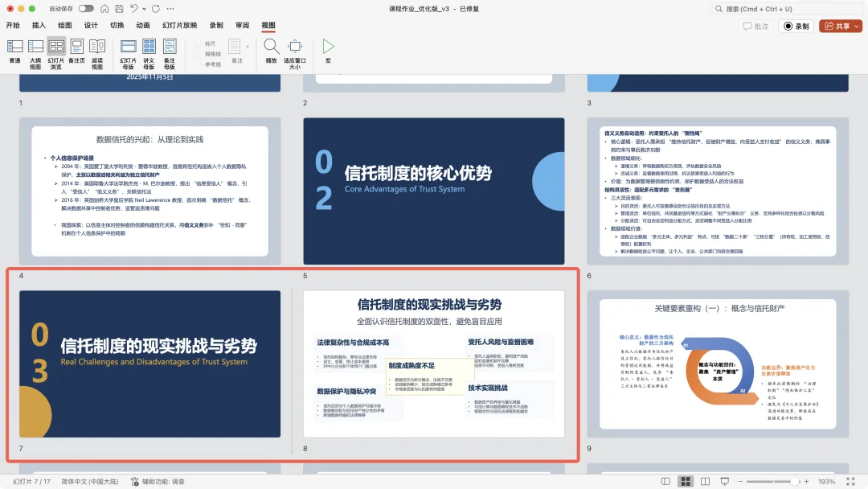Image resolution: width=868 pixels, height=489 pixels.
Task: Switch to Reading View (阅读视图)
Action: point(97,54)
